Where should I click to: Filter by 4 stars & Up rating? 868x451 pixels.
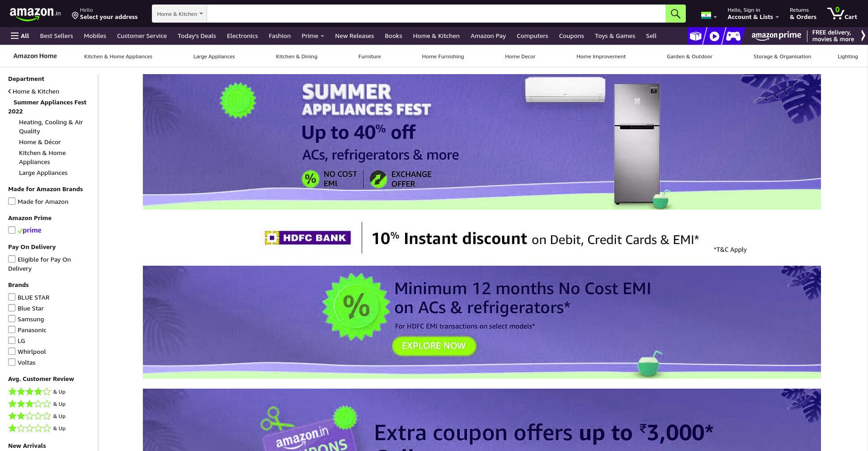pyautogui.click(x=37, y=392)
